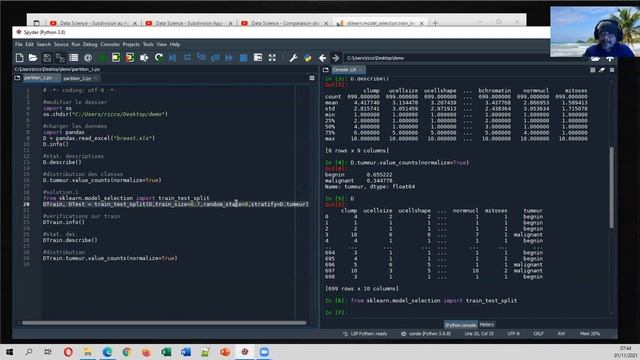Go forward with the right arrow

[x=336, y=58]
